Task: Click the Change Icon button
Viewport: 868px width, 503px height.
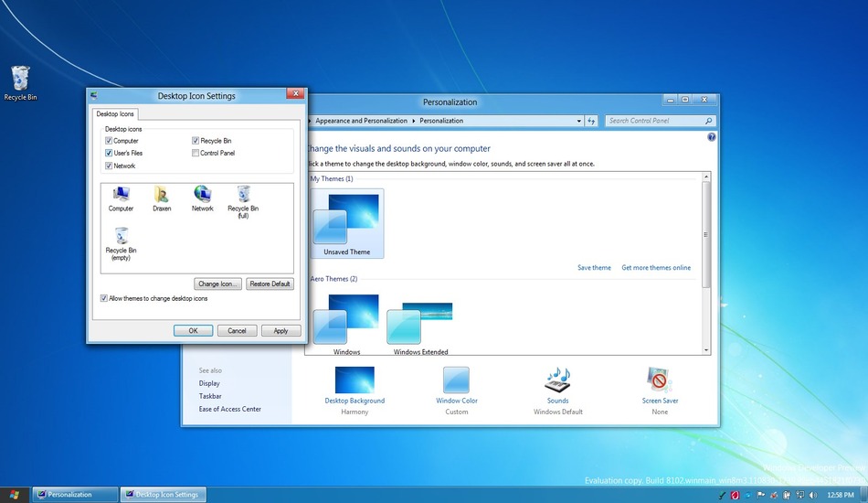Action: point(218,284)
